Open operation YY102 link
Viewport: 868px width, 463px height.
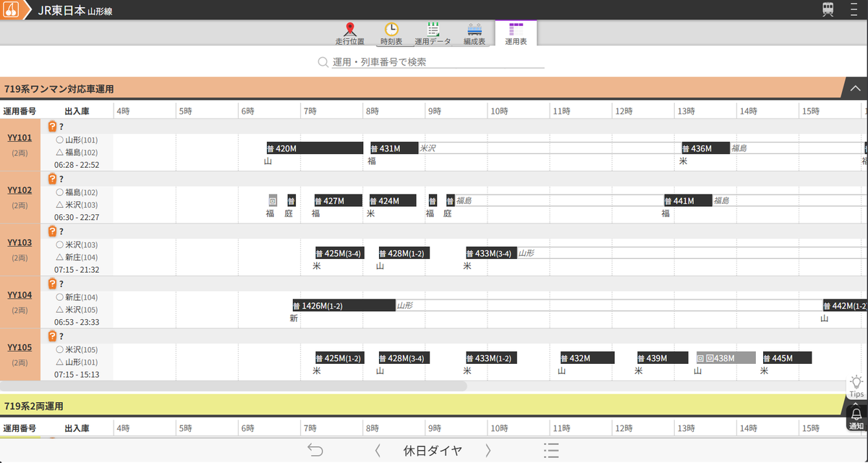click(x=20, y=190)
